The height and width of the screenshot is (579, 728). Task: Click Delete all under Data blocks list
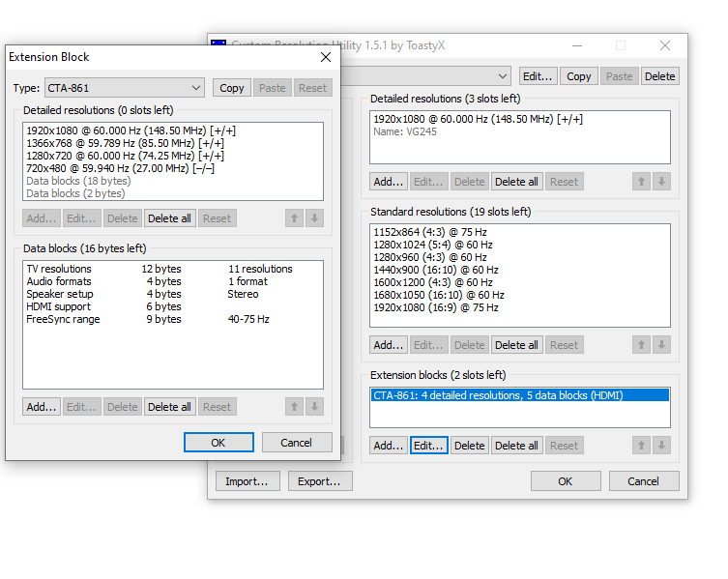tap(170, 407)
